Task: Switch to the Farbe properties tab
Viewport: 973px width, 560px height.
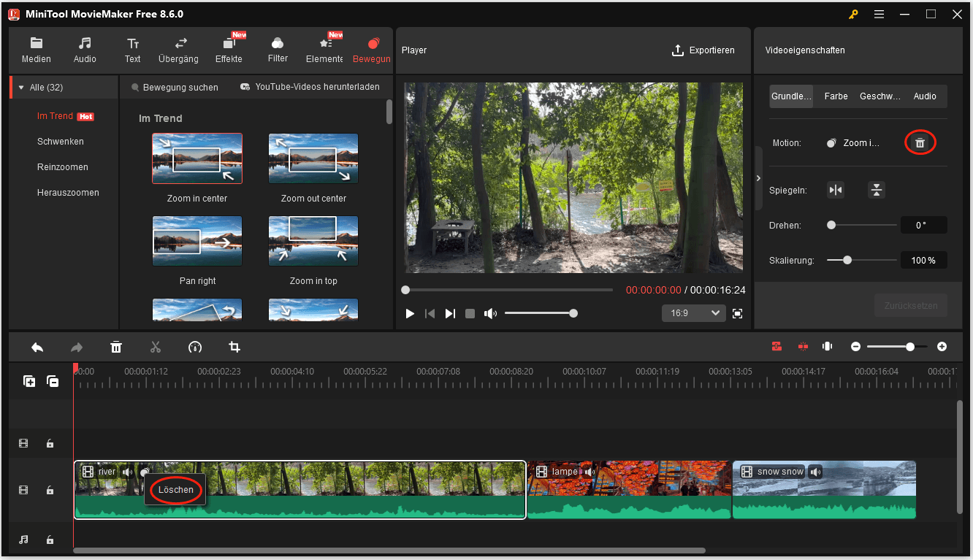Action: click(x=836, y=96)
